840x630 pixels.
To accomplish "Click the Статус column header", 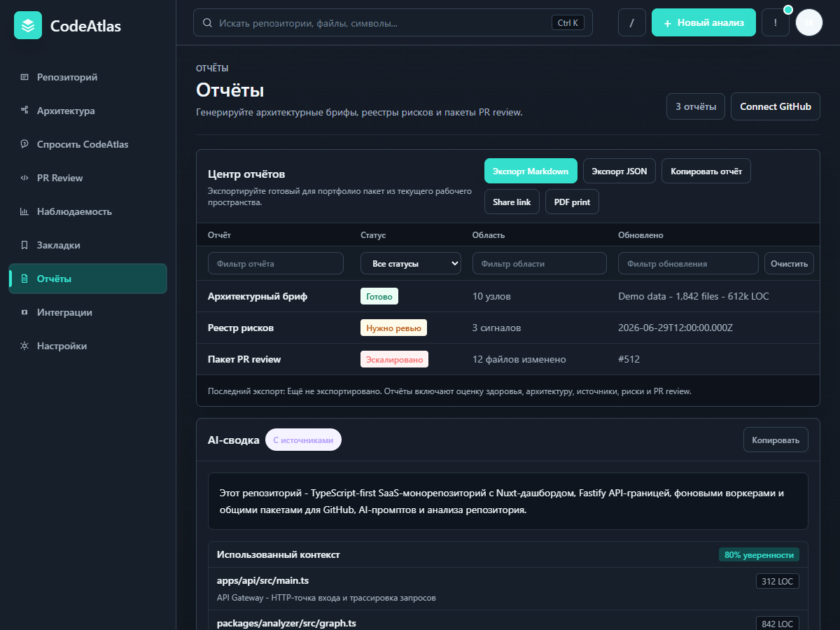I will (x=373, y=235).
